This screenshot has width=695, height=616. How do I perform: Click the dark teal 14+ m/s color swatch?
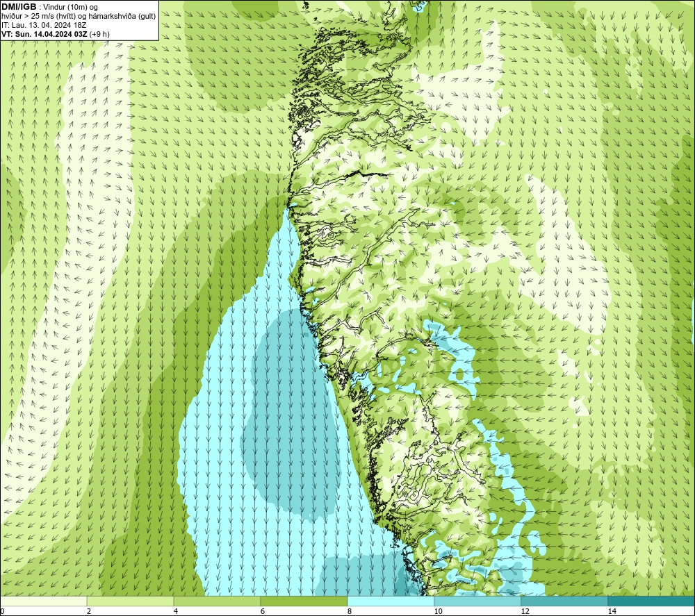651,601
